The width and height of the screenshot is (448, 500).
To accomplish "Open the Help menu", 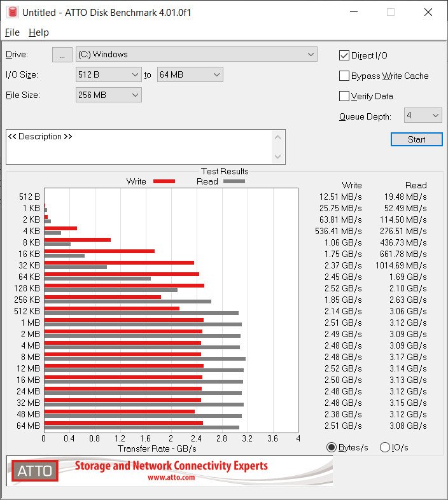I will click(x=39, y=32).
